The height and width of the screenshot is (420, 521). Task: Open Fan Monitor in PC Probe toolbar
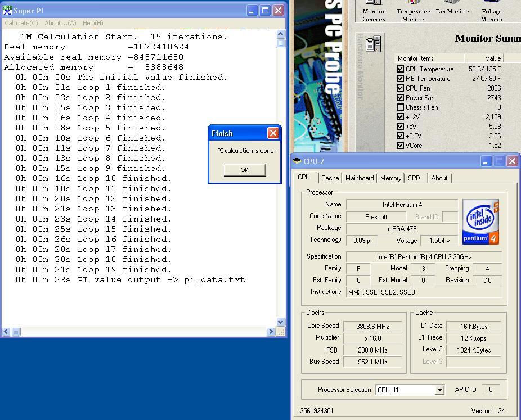(x=452, y=8)
